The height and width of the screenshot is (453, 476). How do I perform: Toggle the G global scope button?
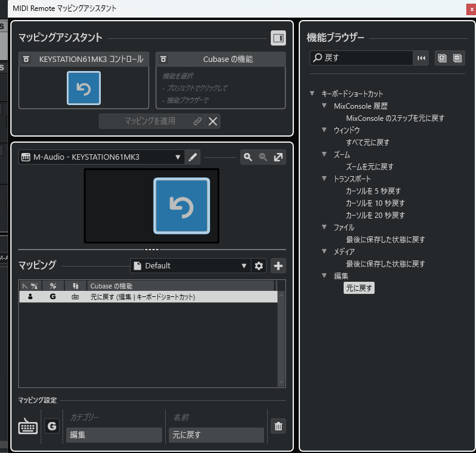(x=52, y=426)
